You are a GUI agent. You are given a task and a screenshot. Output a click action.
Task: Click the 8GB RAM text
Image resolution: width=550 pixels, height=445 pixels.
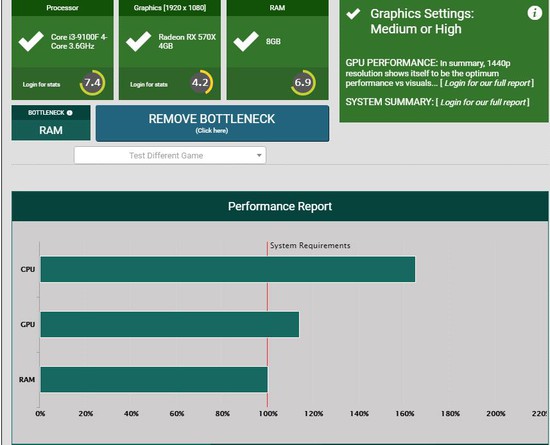click(x=273, y=41)
